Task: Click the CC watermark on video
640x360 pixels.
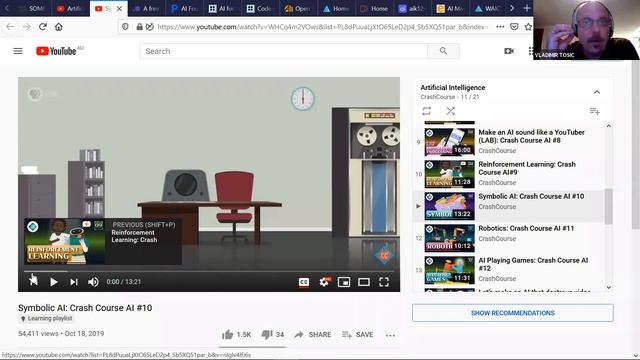Action: click(x=384, y=255)
